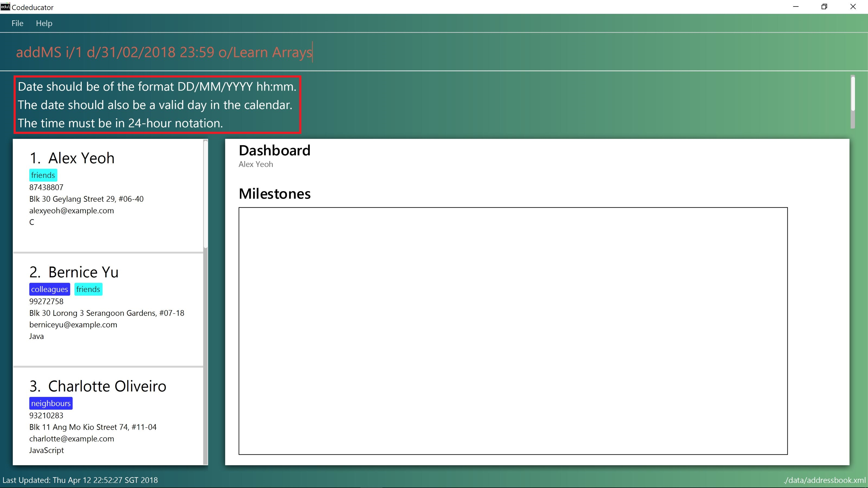The image size is (868, 488).
Task: Click phone number 99272758
Action: pyautogui.click(x=46, y=301)
